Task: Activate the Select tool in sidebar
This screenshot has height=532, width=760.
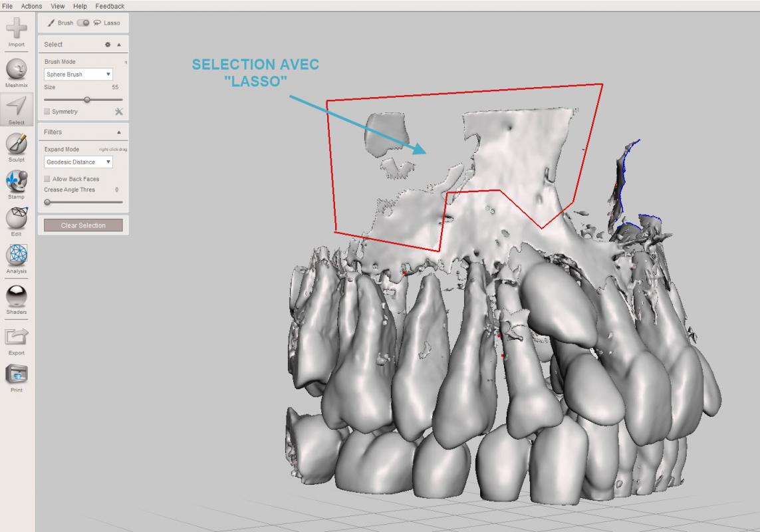Action: (x=17, y=110)
